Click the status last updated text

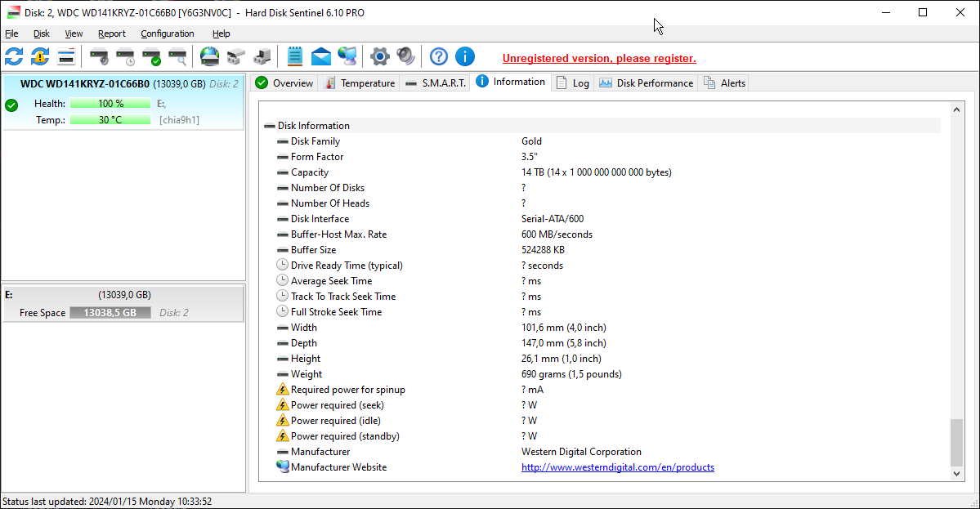point(107,502)
